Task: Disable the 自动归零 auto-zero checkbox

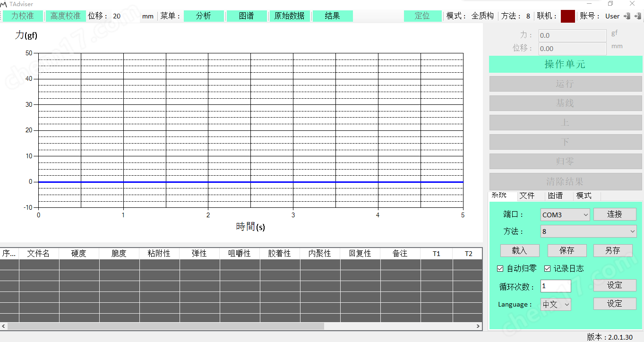Action: (500, 268)
